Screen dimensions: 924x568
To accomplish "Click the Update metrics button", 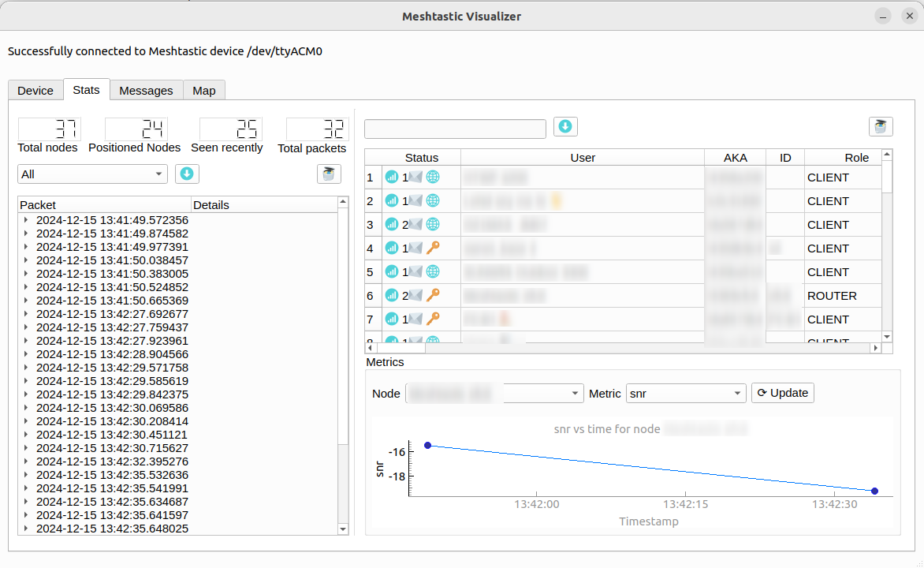I will (x=783, y=393).
